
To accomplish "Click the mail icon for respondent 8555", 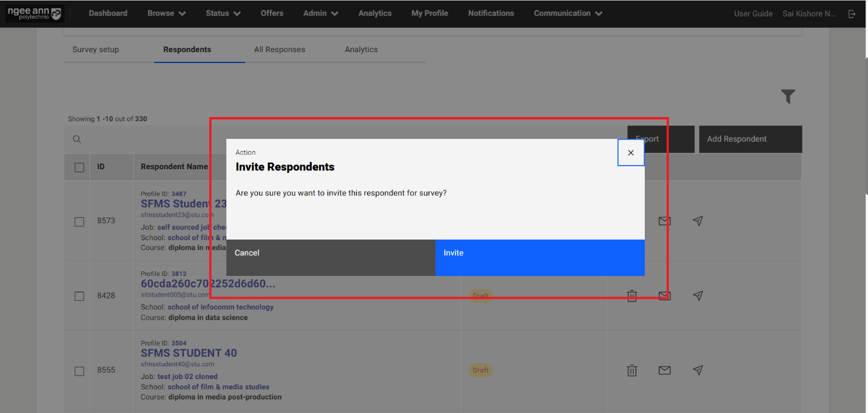I will coord(665,370).
